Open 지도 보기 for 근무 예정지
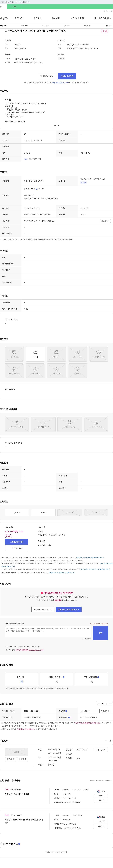 click(105, 221)
